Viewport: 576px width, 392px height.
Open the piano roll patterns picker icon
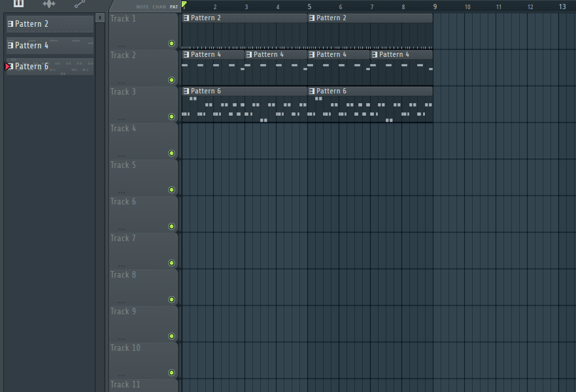coord(18,3)
